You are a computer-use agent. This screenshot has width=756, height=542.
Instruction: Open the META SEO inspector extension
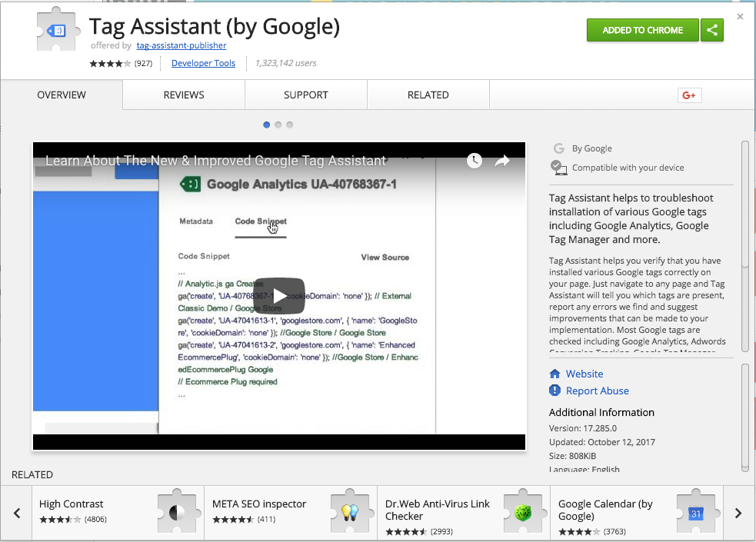pyautogui.click(x=291, y=513)
